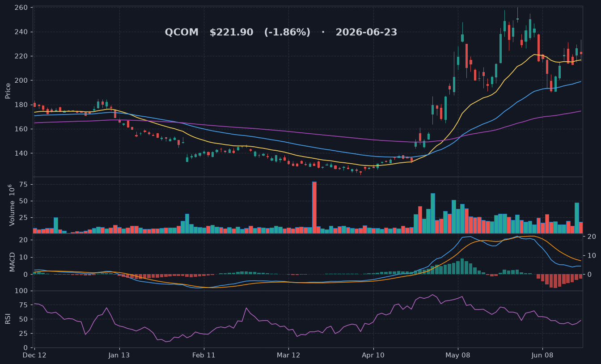Click the Volume axis label
Viewport: 601px width, 364px height.
12,205
